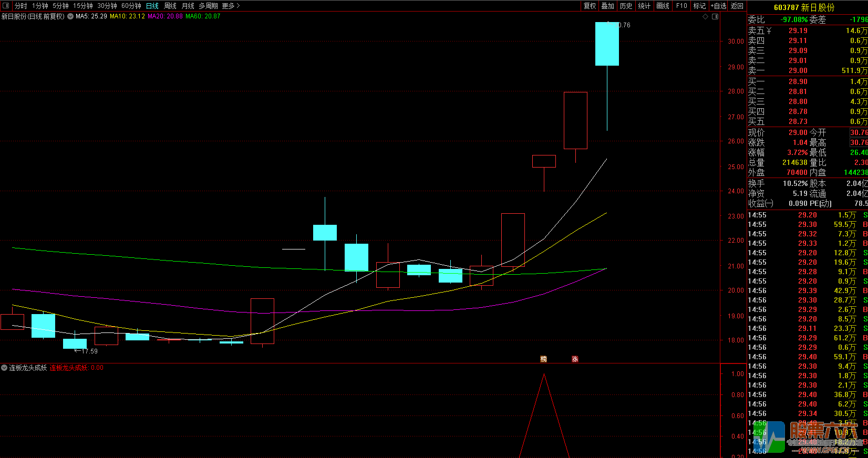
Task: Click the diamond icon above the chart
Action: click(705, 17)
